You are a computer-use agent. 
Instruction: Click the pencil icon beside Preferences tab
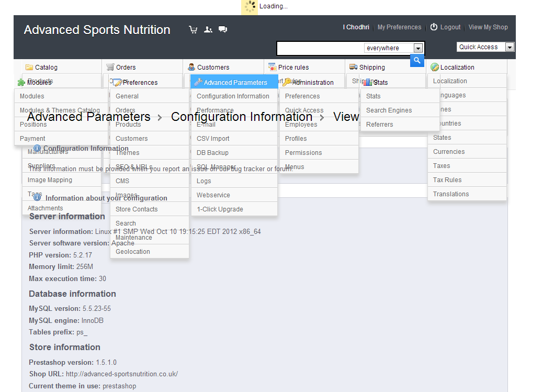pyautogui.click(x=118, y=82)
